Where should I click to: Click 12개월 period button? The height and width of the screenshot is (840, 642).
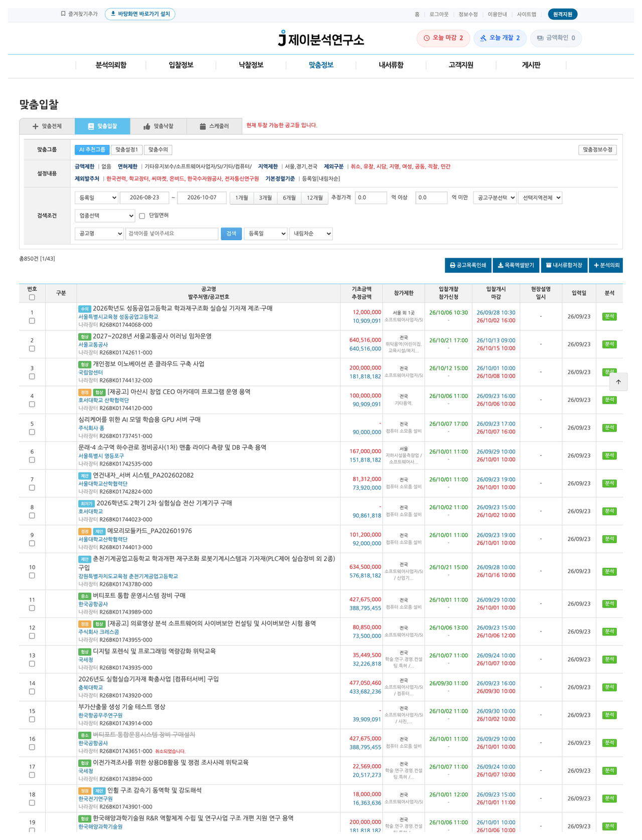coord(314,198)
